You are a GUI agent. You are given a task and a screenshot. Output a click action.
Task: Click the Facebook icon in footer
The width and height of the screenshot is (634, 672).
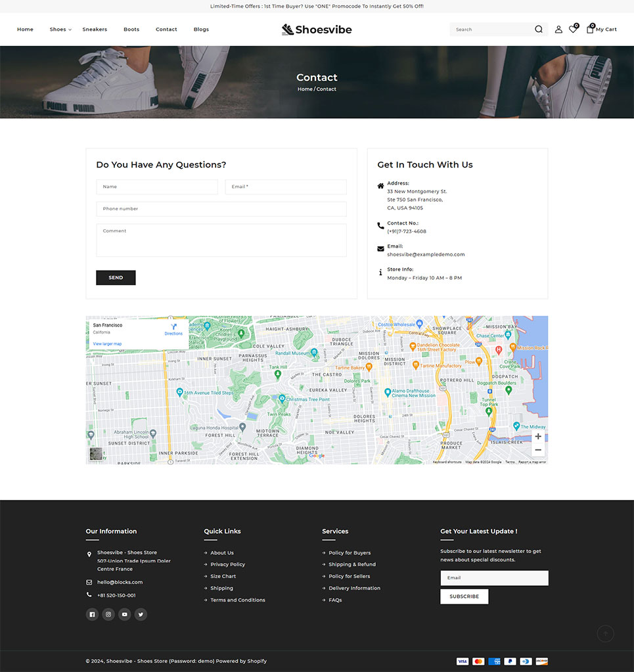(92, 614)
